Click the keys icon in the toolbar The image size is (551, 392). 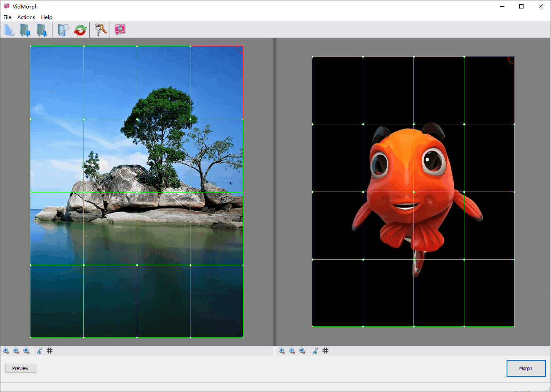[101, 30]
